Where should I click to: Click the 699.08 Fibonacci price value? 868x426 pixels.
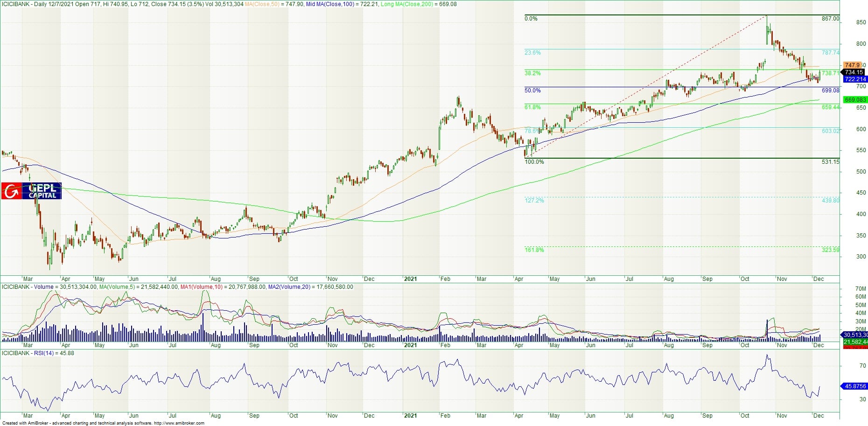click(830, 91)
